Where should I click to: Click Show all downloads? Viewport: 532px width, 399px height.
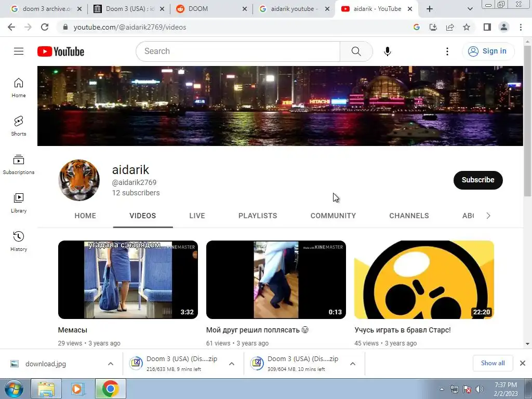tap(493, 363)
